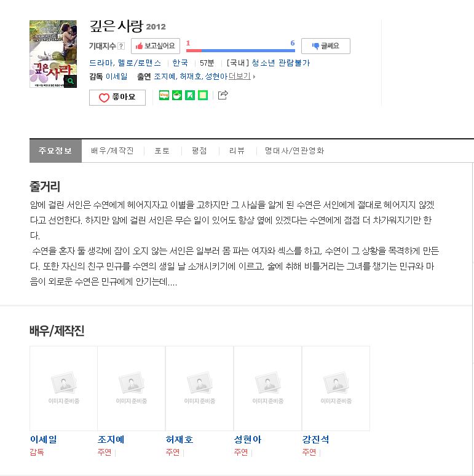Open director 이세일 link near title

pyautogui.click(x=117, y=76)
